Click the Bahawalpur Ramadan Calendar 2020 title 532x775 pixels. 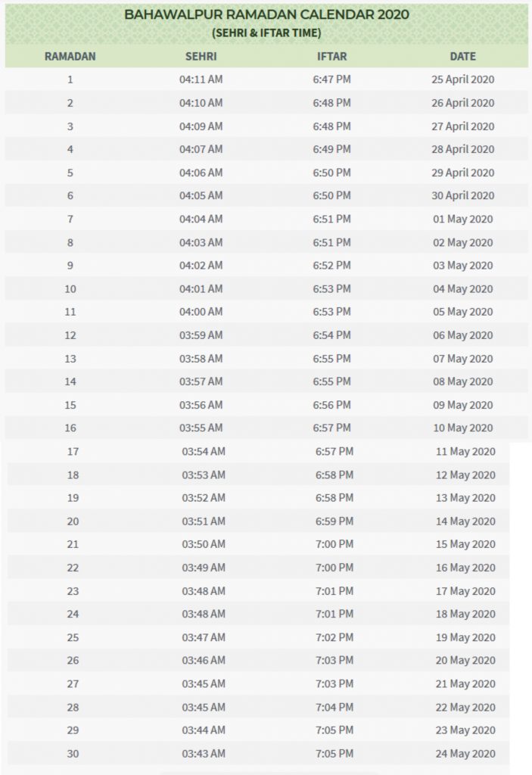(266, 14)
